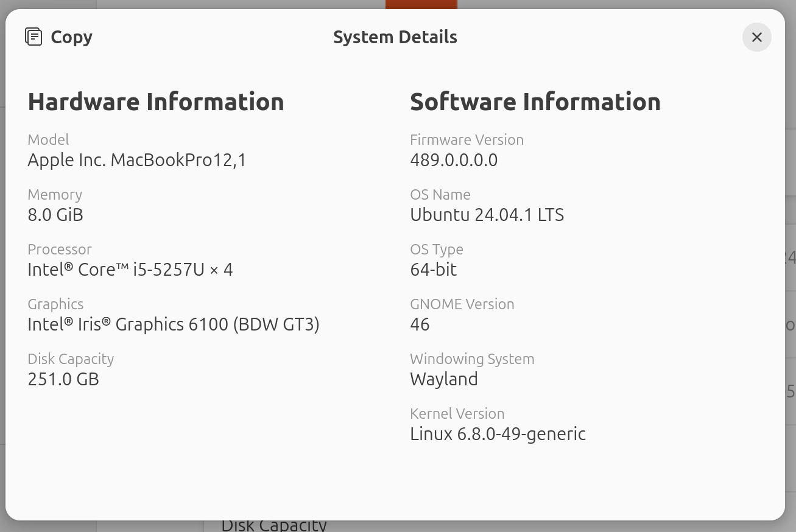Select the Apple Inc. MacBookPro12,1 value
Image resolution: width=796 pixels, height=532 pixels.
tap(137, 160)
